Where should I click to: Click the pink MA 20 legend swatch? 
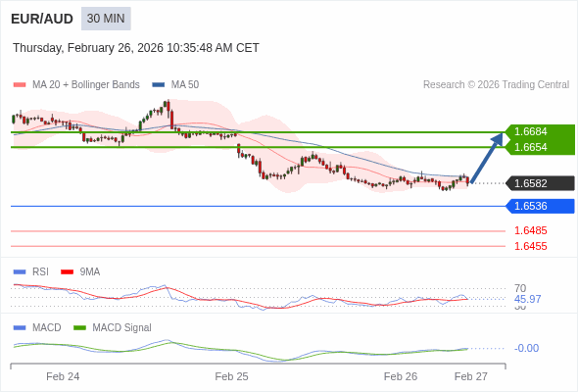pos(20,85)
